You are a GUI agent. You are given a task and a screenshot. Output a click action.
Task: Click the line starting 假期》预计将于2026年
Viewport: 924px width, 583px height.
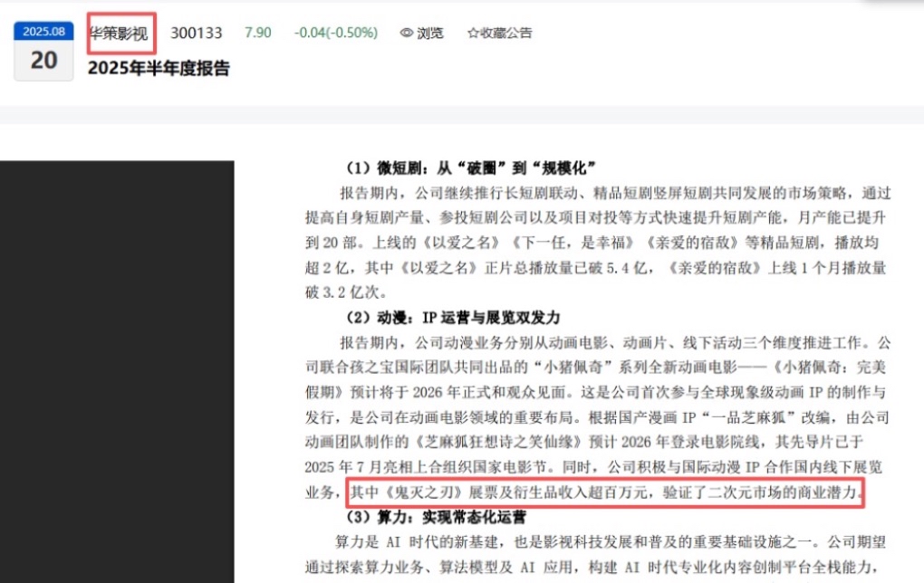point(595,392)
